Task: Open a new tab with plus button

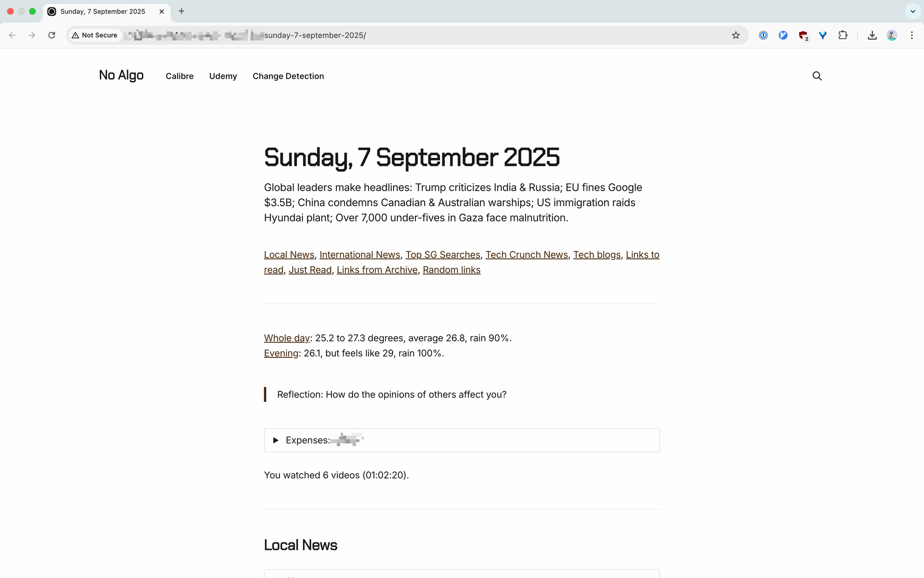Action: pos(182,11)
